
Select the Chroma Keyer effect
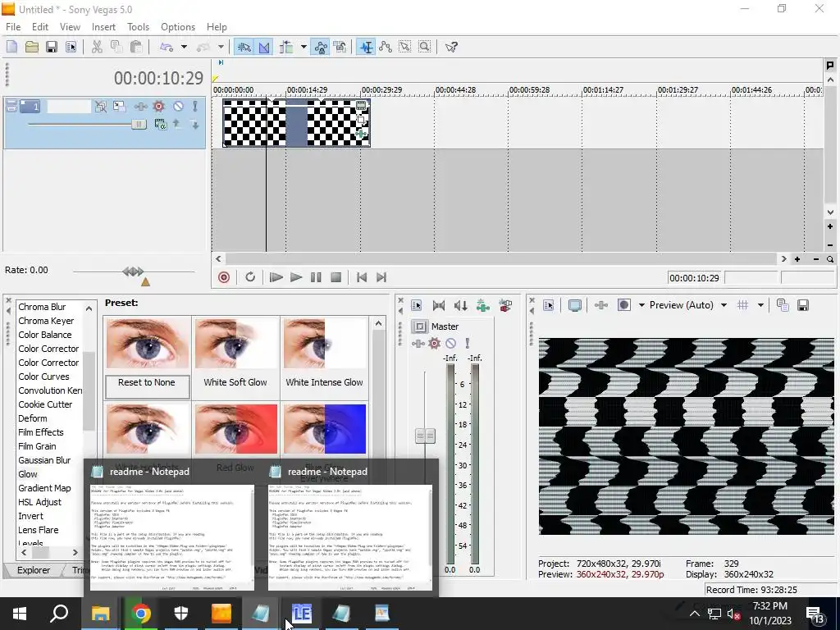[46, 321]
